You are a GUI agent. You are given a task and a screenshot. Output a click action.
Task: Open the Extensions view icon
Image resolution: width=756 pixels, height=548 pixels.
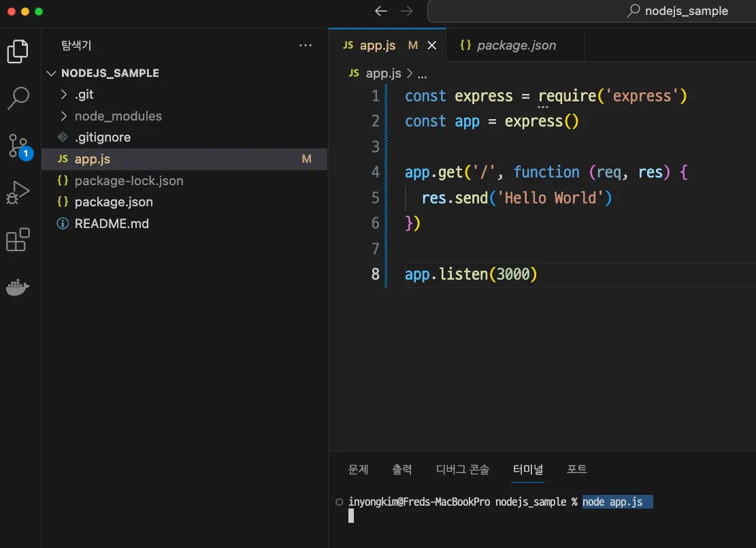pos(18,240)
